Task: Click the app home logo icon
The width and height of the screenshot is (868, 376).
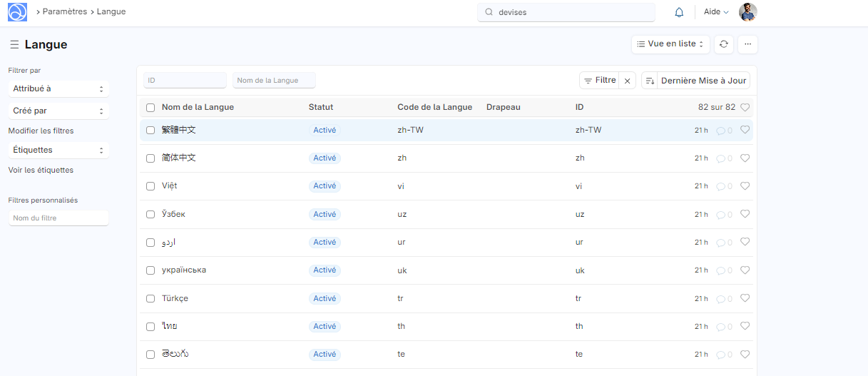Action: (17, 12)
